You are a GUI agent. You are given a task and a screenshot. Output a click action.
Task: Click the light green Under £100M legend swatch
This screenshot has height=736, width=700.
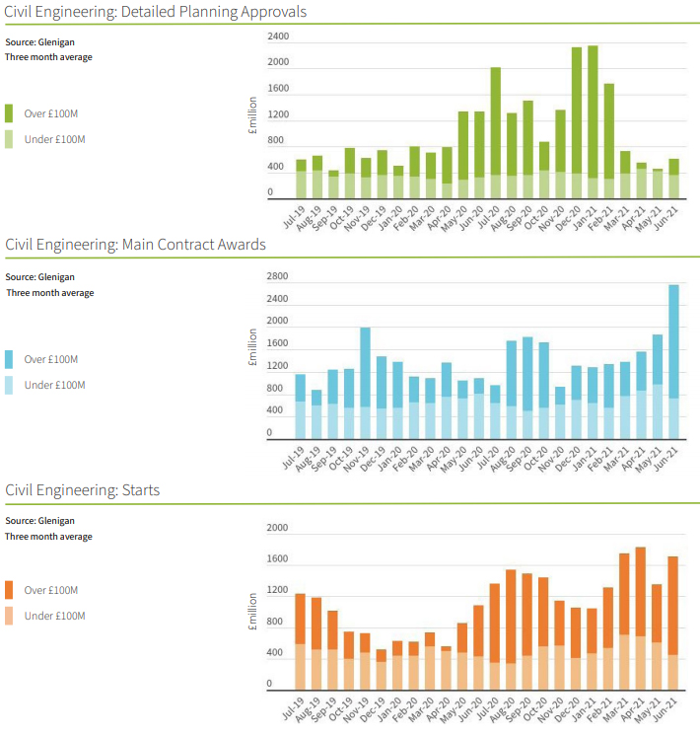[10, 139]
